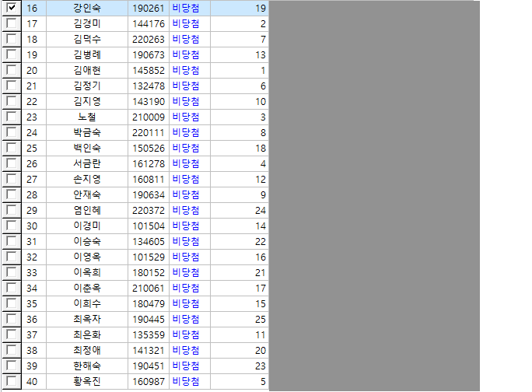Screen dimensions: 532x392
Task: Select ID number 101504
Action: [x=149, y=226]
